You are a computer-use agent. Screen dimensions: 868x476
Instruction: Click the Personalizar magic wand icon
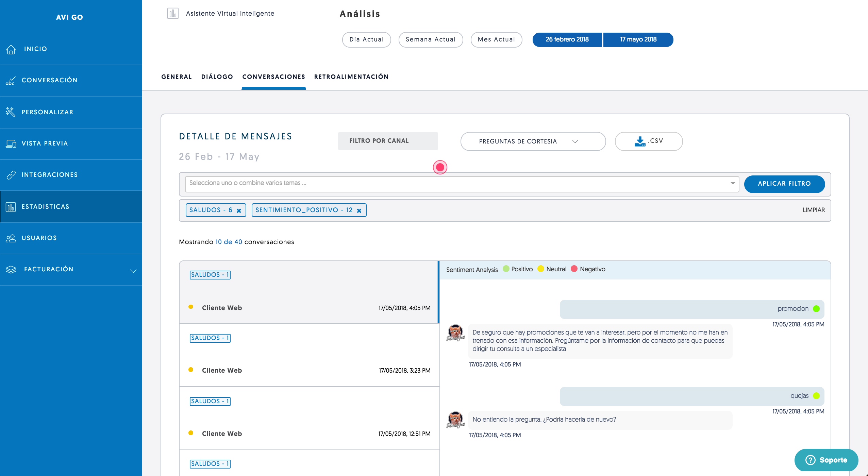click(x=11, y=112)
